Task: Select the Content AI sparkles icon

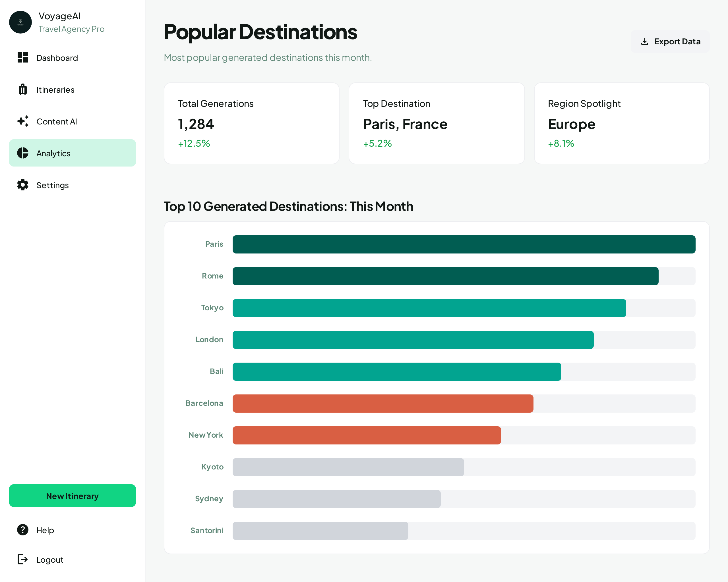Action: pyautogui.click(x=22, y=121)
